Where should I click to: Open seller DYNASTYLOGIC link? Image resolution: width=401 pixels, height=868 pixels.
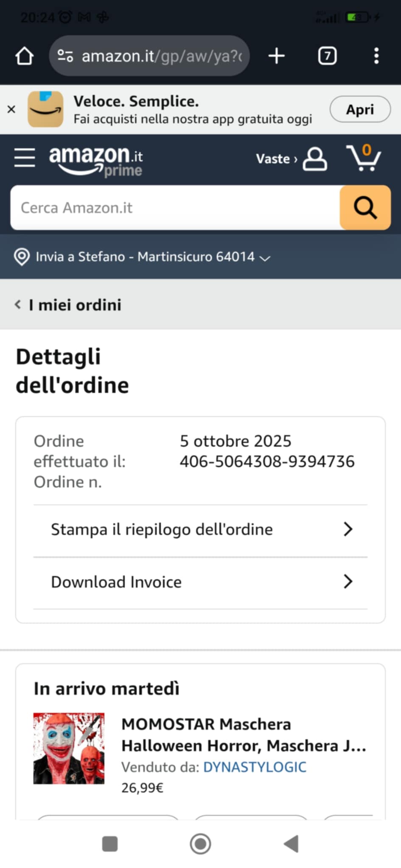[x=255, y=767]
